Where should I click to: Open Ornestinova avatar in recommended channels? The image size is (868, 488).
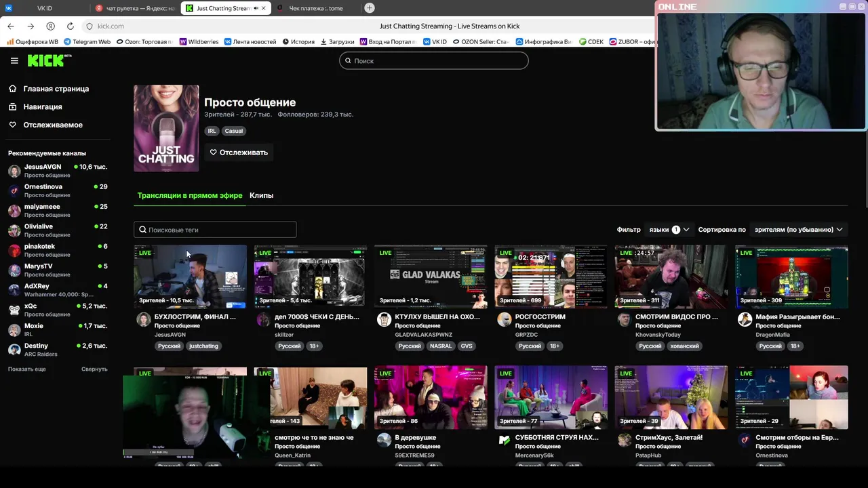tap(14, 190)
